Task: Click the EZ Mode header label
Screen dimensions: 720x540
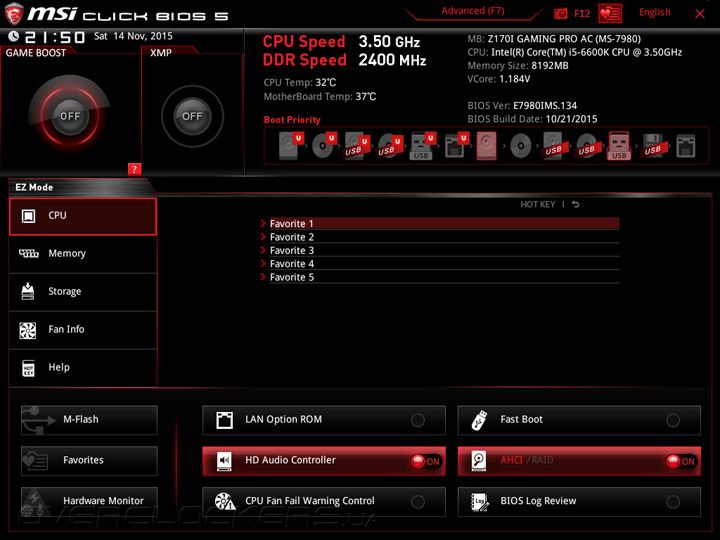Action: 34,187
